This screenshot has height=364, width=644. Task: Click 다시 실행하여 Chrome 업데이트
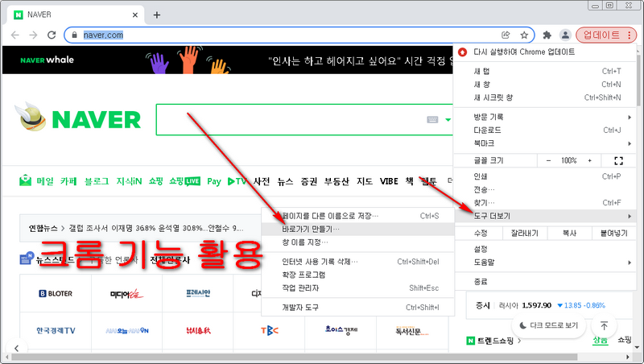[545, 52]
